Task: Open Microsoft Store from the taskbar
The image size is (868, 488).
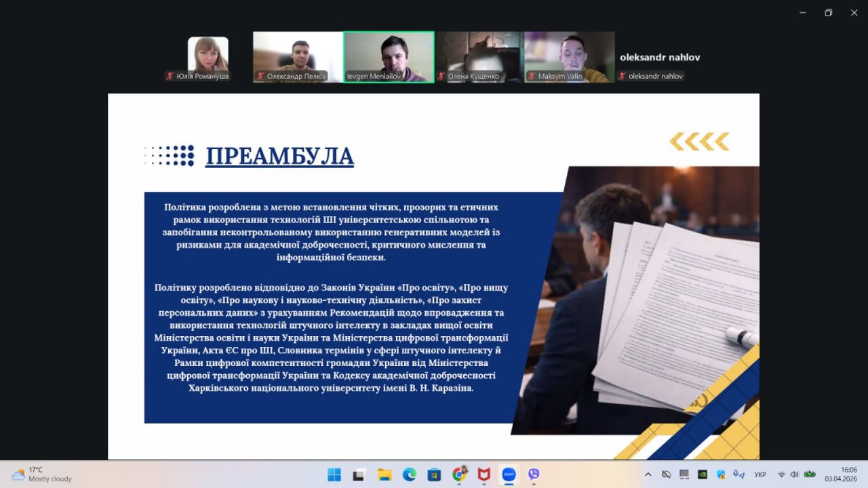Action: 434,474
